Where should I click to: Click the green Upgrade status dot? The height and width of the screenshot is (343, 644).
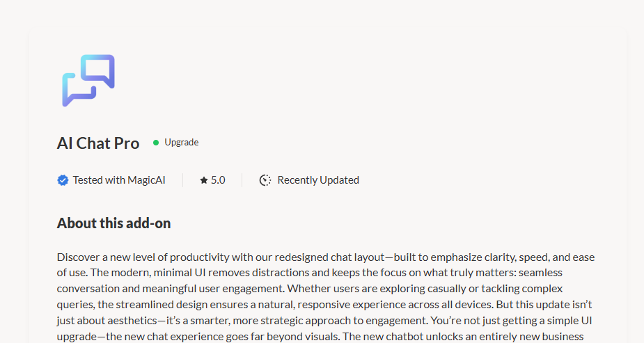point(156,143)
